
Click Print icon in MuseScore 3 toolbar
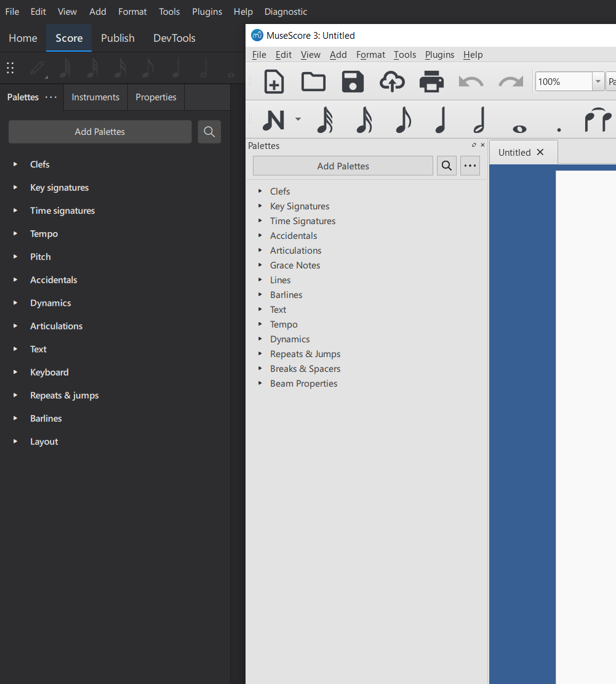431,81
